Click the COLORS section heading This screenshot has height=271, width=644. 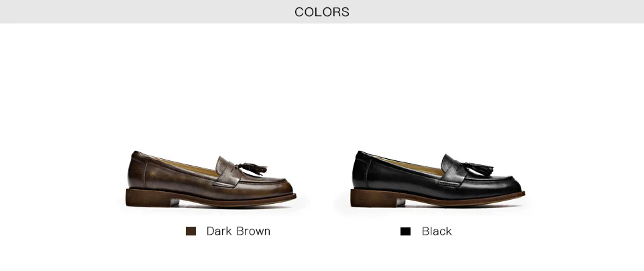321,12
